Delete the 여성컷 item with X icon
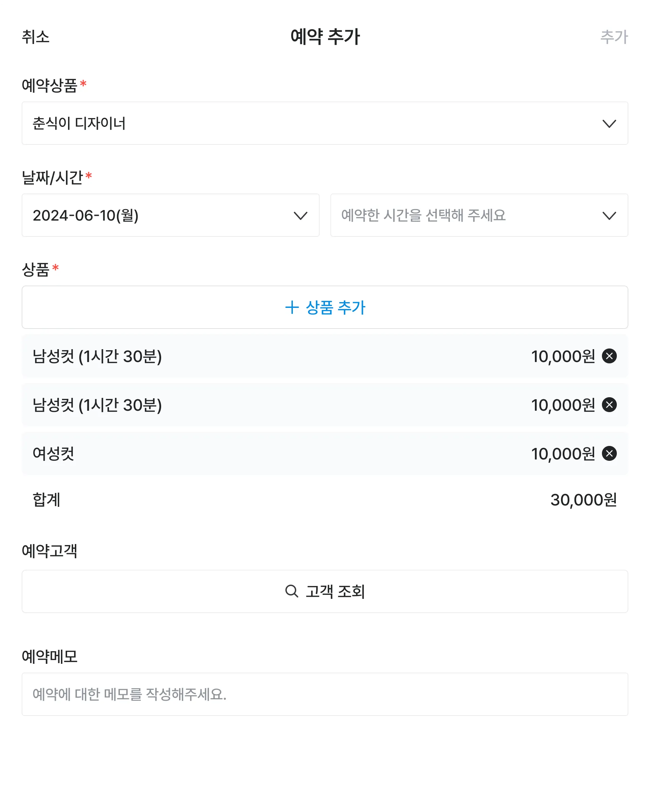The height and width of the screenshot is (812, 650). 609,453
